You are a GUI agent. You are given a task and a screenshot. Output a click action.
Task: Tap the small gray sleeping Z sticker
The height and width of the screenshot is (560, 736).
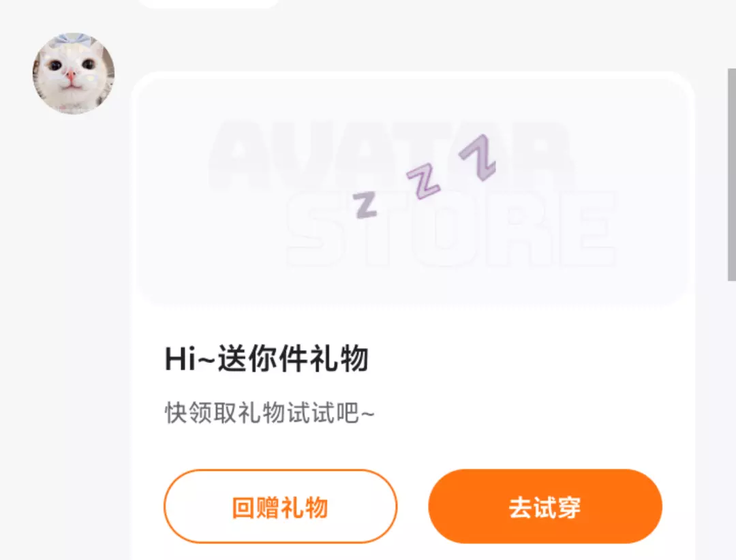coord(365,205)
